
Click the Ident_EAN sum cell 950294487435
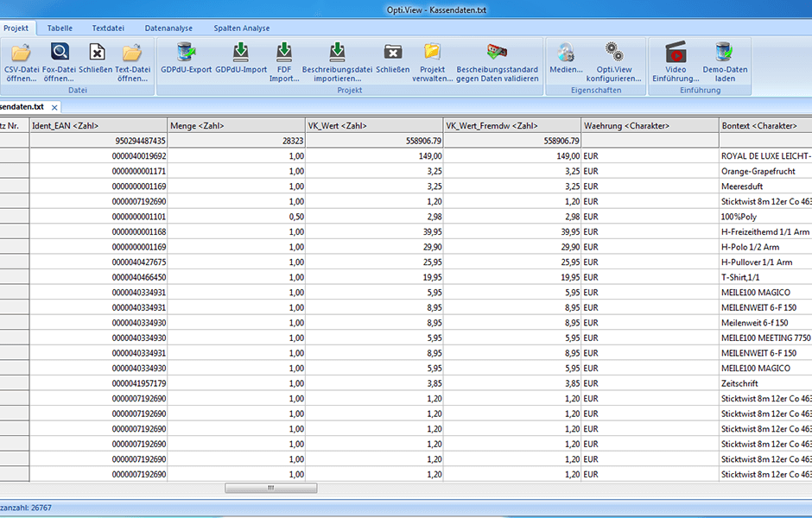98,141
